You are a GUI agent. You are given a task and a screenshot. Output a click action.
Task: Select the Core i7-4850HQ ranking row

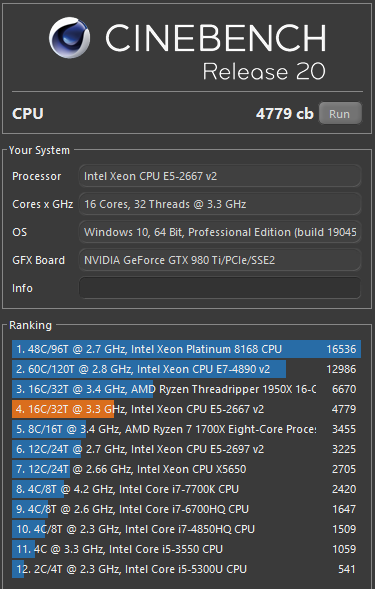(x=186, y=529)
